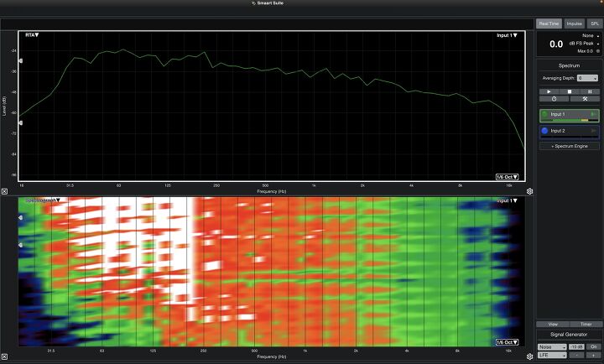Open the wrench tools icon in Spectrum

pyautogui.click(x=585, y=99)
